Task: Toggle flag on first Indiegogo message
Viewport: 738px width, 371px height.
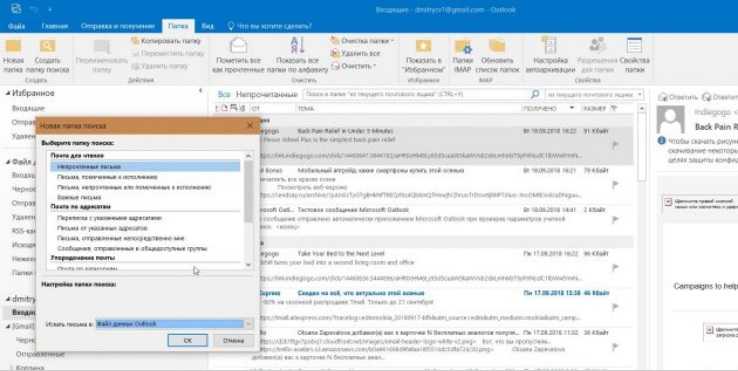Action: pyautogui.click(x=615, y=145)
